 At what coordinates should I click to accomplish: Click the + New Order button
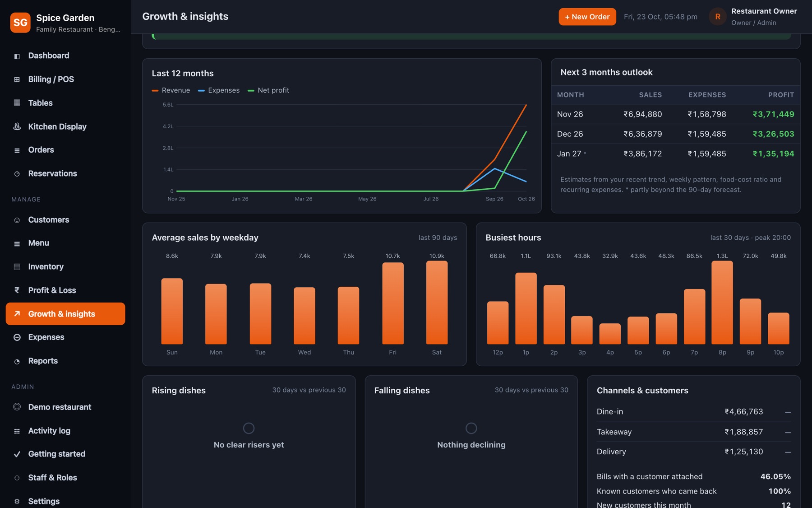[x=587, y=17]
